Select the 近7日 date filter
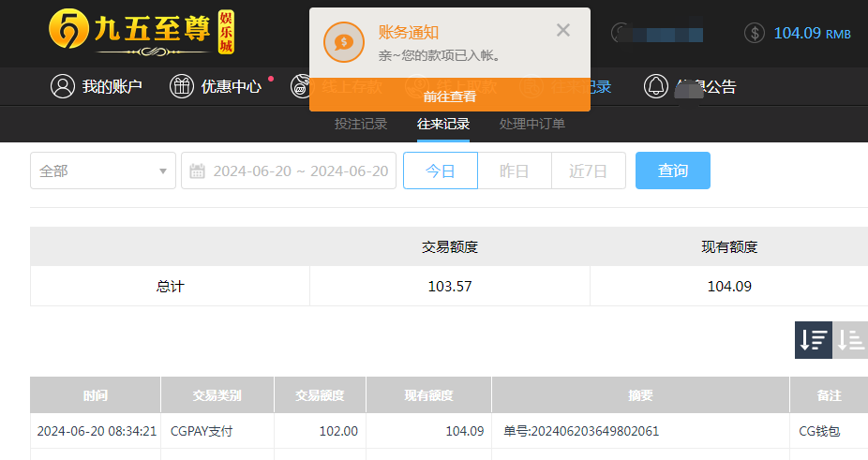The image size is (868, 460). (x=589, y=171)
